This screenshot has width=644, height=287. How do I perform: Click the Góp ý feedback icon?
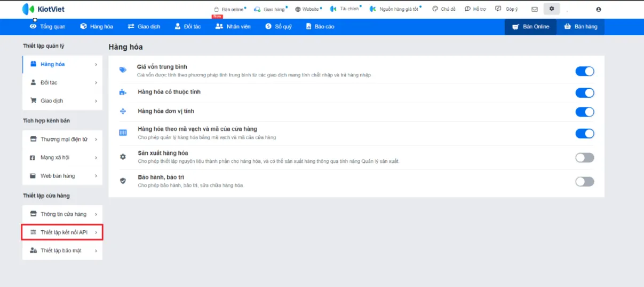[498, 9]
